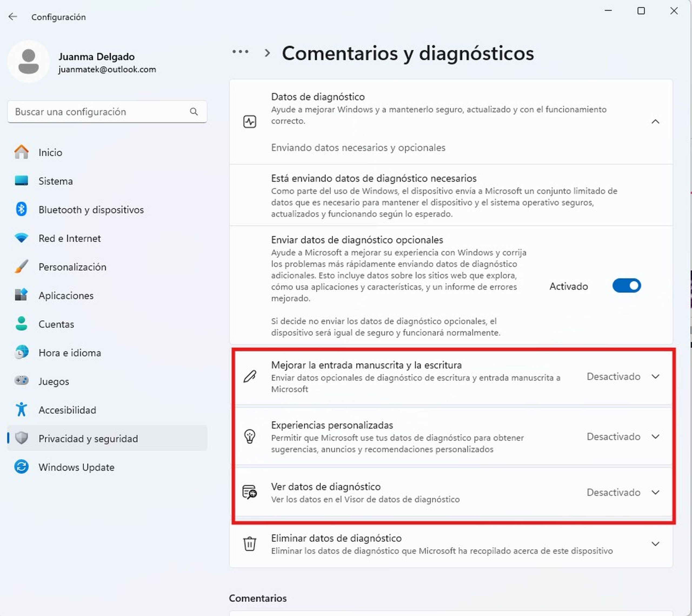Click the Juanma Delgado account name
692x616 pixels.
coord(97,56)
